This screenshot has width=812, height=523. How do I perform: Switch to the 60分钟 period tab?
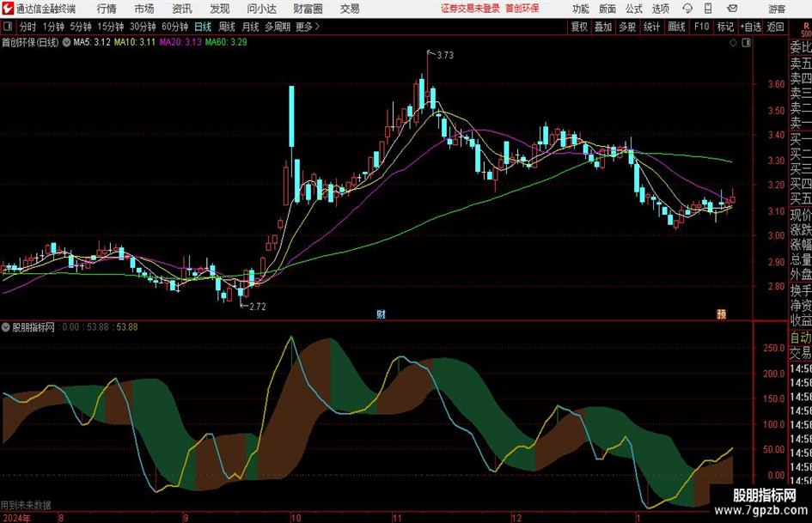coord(174,27)
